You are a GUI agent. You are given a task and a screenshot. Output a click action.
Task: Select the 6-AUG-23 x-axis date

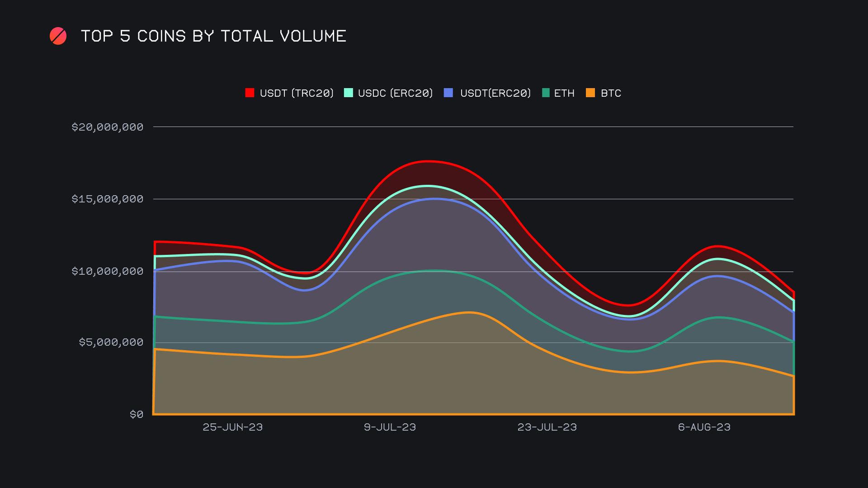(x=704, y=427)
